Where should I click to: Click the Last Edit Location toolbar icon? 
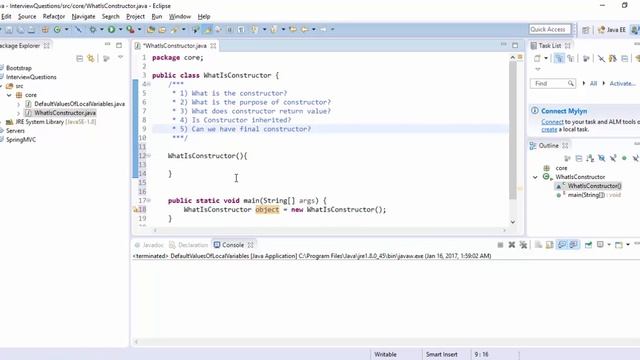(293, 29)
